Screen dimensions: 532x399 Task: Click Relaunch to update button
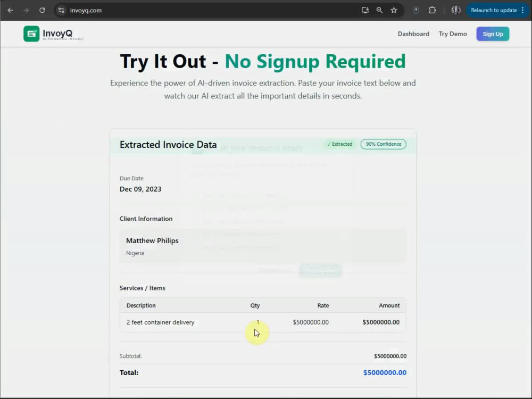pyautogui.click(x=494, y=10)
